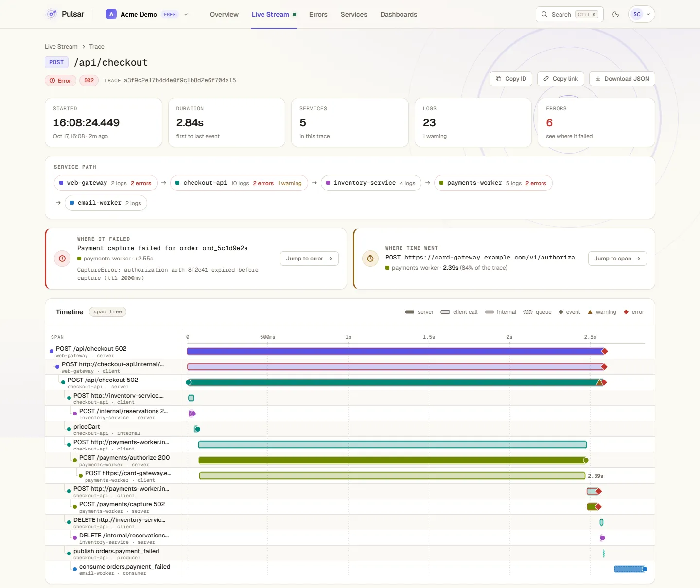700x588 pixels.
Task: Click the purple POST /internal/reservations span marker
Action: [x=192, y=414]
